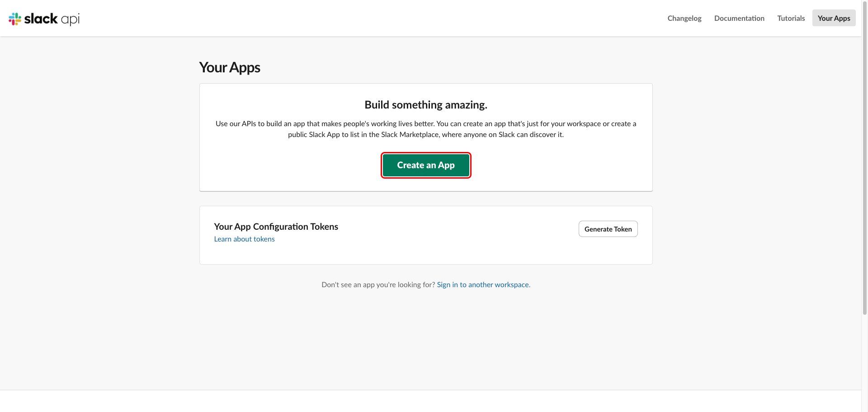Click the Slack API logo
The image size is (868, 412).
44,19
